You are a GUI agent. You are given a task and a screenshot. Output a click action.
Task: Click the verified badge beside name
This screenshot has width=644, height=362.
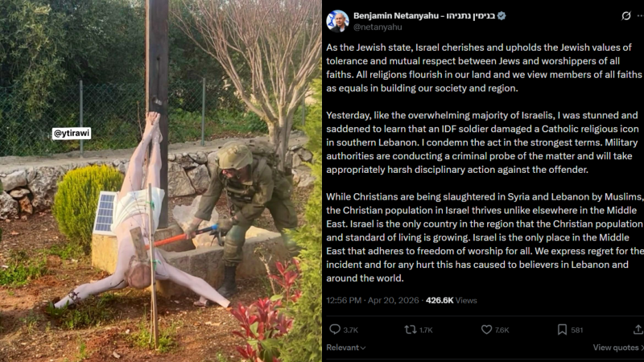coord(502,16)
